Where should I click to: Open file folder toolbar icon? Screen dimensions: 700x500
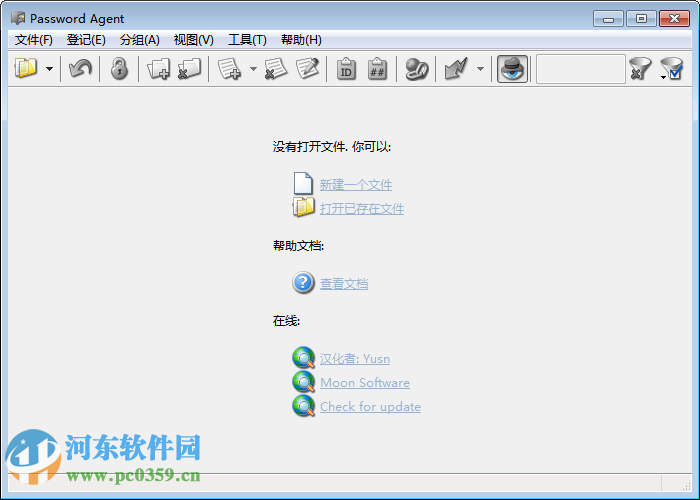[x=26, y=68]
